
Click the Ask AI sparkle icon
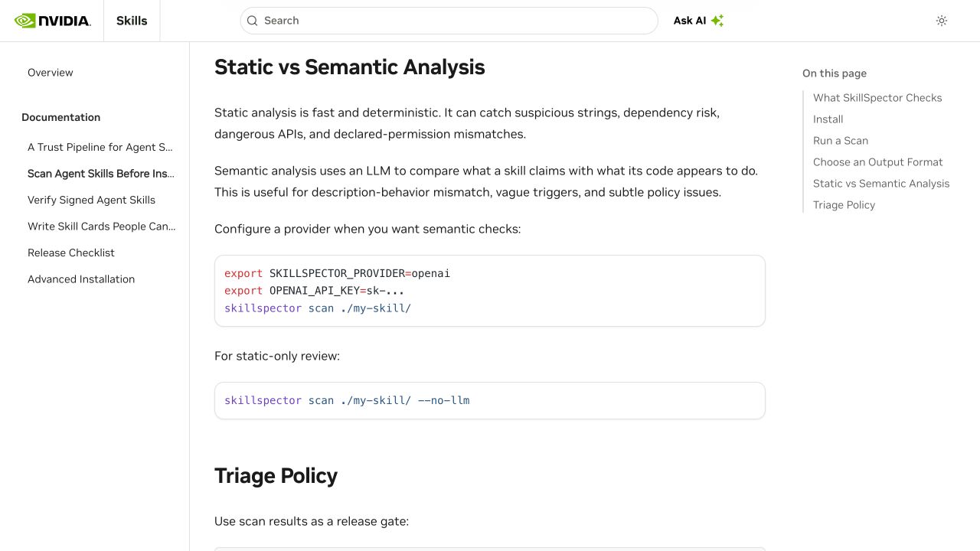click(717, 21)
